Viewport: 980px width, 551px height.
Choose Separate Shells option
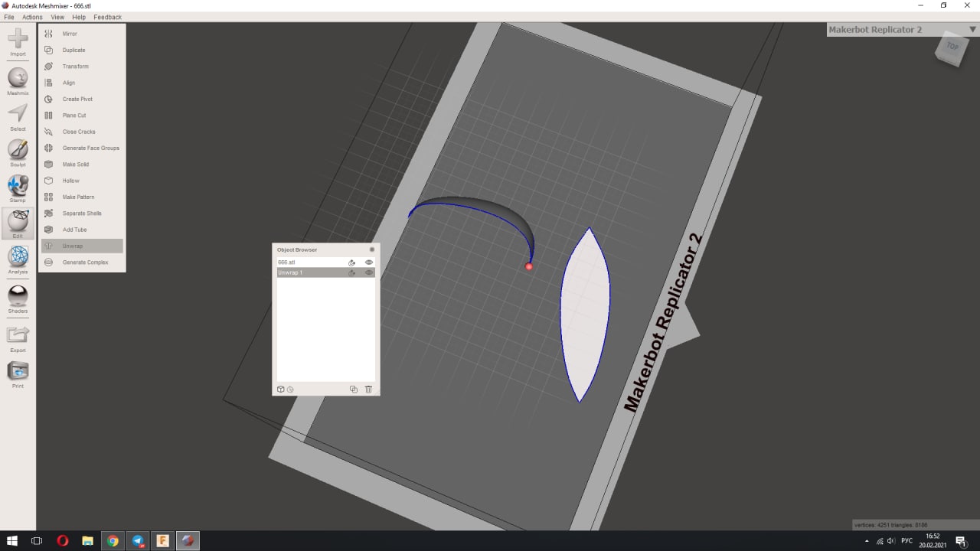(x=82, y=214)
